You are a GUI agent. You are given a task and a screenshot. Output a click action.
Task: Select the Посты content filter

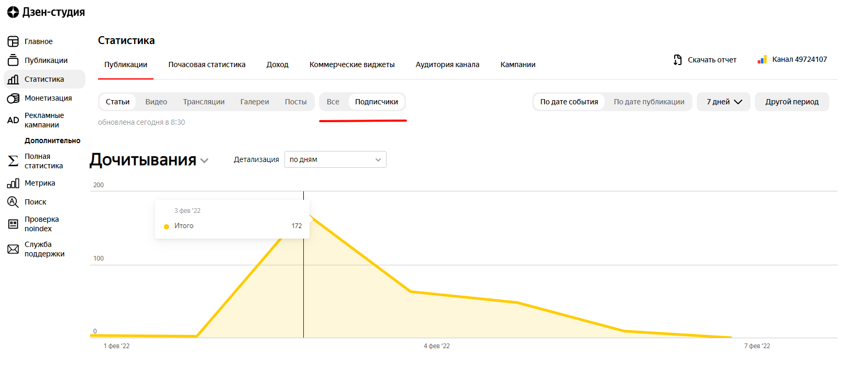coord(296,102)
